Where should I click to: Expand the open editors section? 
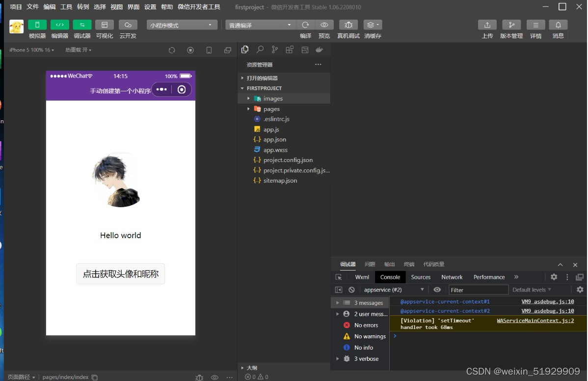[284, 78]
